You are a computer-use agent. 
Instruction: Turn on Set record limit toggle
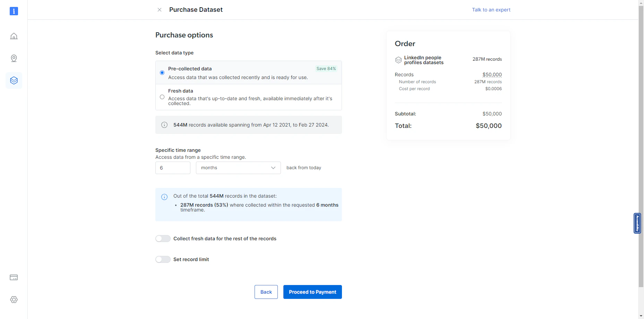coord(163,259)
